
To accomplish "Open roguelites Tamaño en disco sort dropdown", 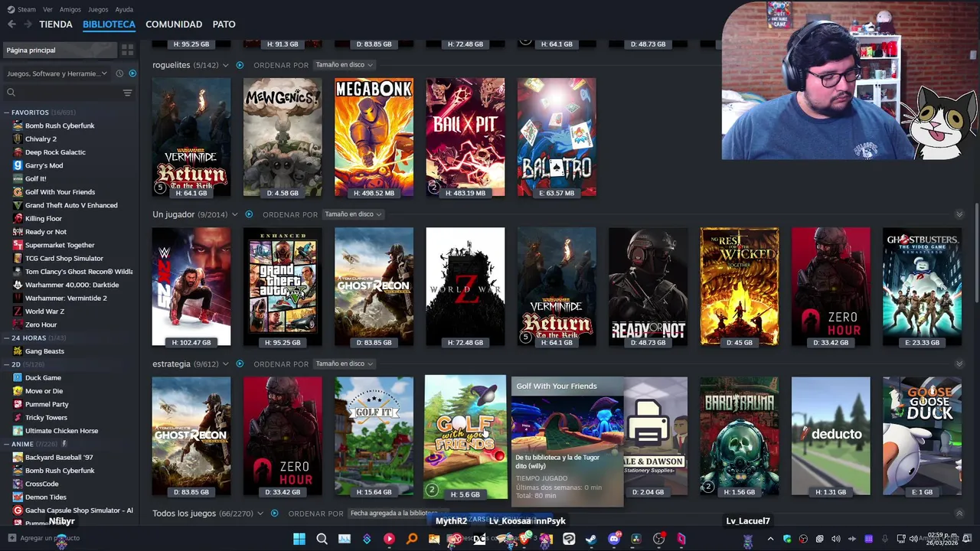I will 344,65.
